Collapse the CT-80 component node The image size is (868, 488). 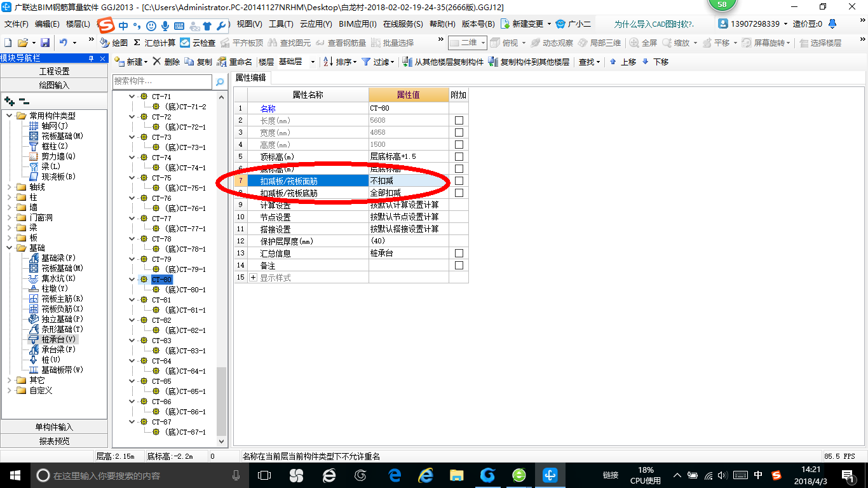pyautogui.click(x=132, y=280)
